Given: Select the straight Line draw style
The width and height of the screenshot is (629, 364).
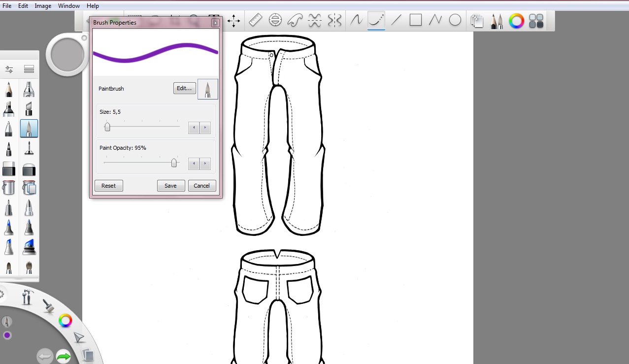Looking at the screenshot, I should click(396, 20).
